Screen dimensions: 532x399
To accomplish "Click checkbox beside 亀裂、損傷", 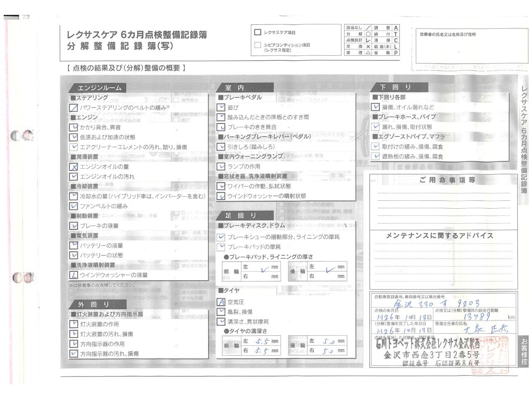I will click(x=221, y=312).
